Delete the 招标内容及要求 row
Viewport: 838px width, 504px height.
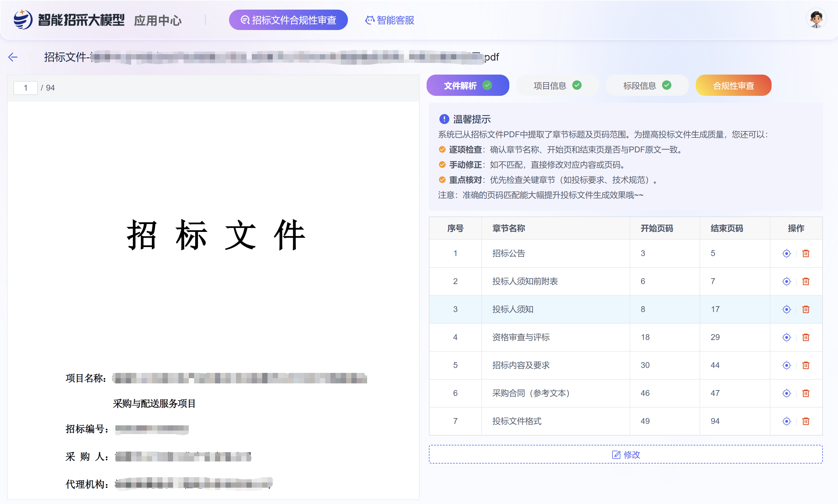[x=805, y=365]
